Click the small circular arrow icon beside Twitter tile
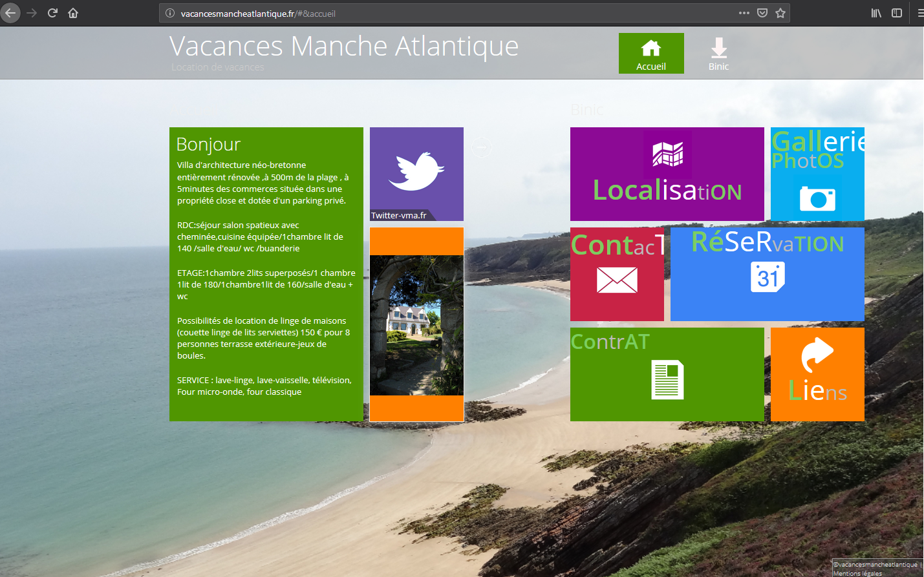The width and height of the screenshot is (924, 577). click(x=481, y=147)
